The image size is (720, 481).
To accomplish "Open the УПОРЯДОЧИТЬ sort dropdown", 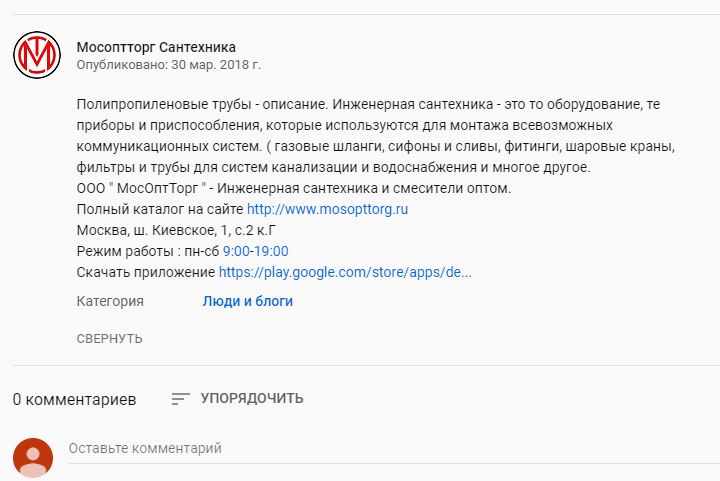I will point(252,398).
